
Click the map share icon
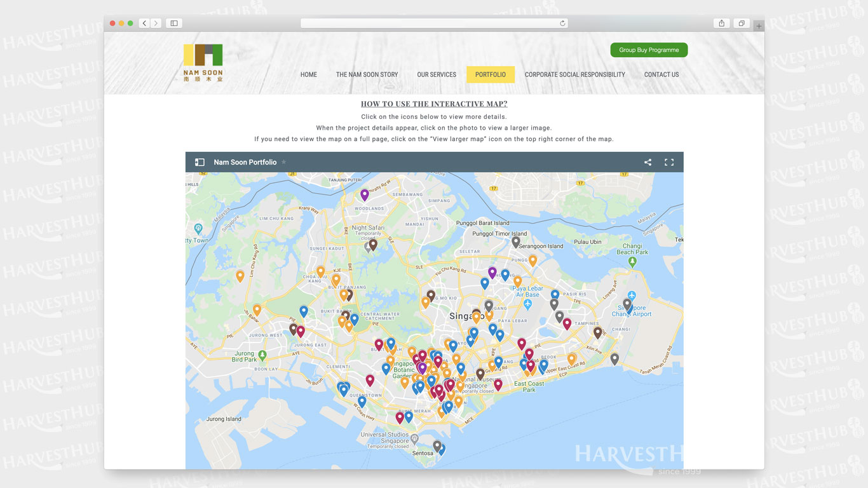[x=648, y=162]
